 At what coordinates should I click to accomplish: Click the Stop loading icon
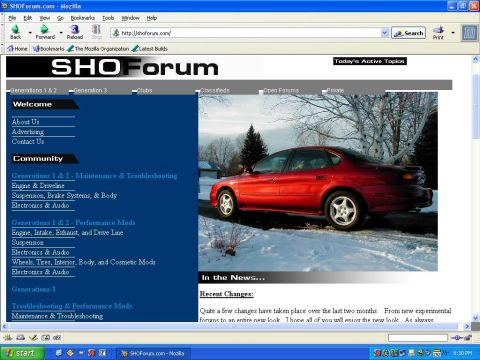point(96,29)
